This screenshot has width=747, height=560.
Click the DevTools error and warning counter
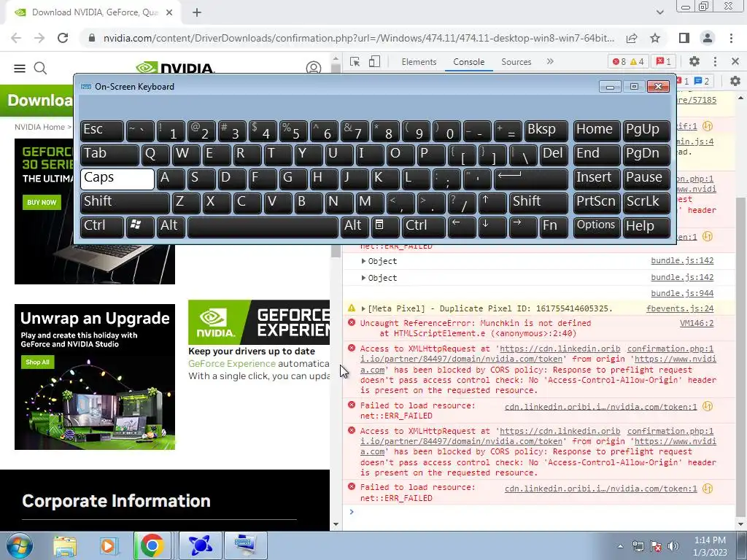[628, 61]
